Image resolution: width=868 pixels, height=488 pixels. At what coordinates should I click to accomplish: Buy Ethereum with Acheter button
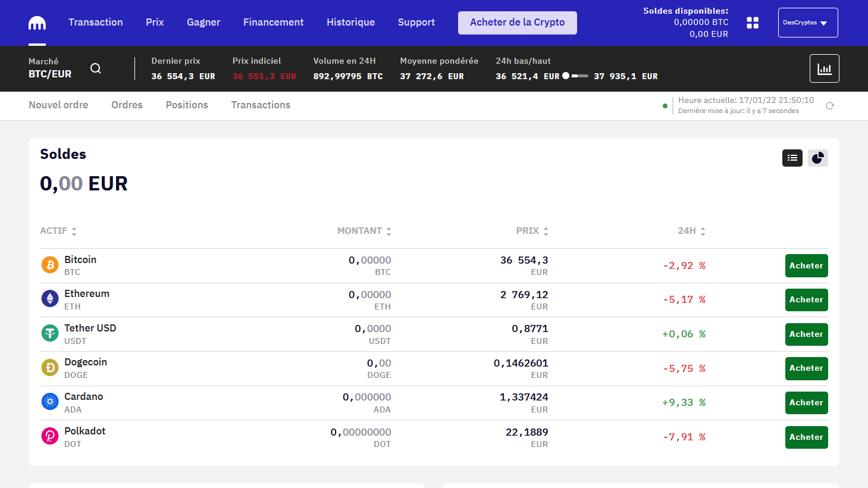[806, 299]
